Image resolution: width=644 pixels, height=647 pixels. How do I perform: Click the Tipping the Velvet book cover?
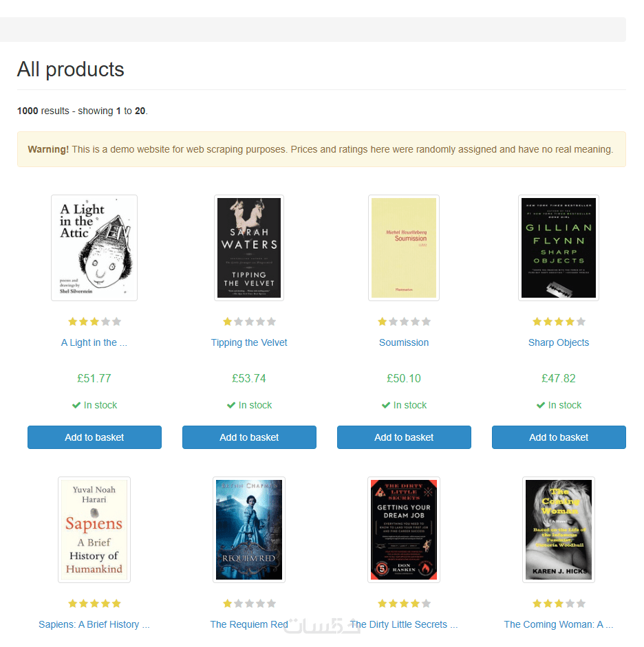tap(249, 248)
